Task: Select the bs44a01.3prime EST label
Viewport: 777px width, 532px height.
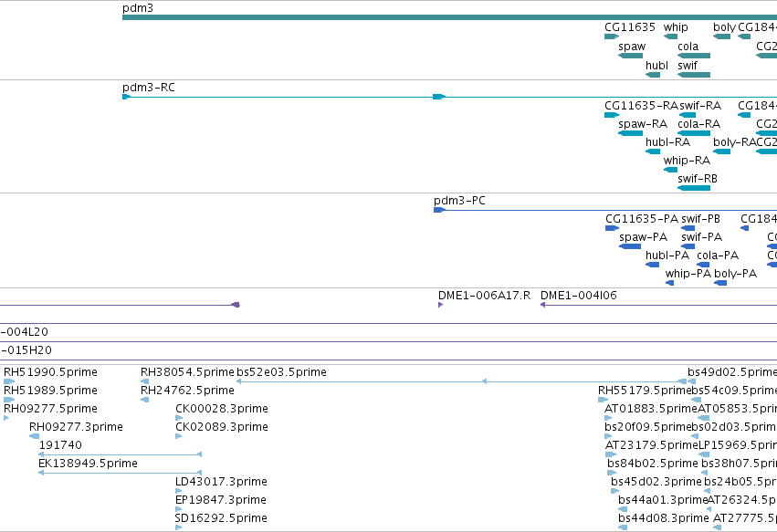Action: [663, 500]
